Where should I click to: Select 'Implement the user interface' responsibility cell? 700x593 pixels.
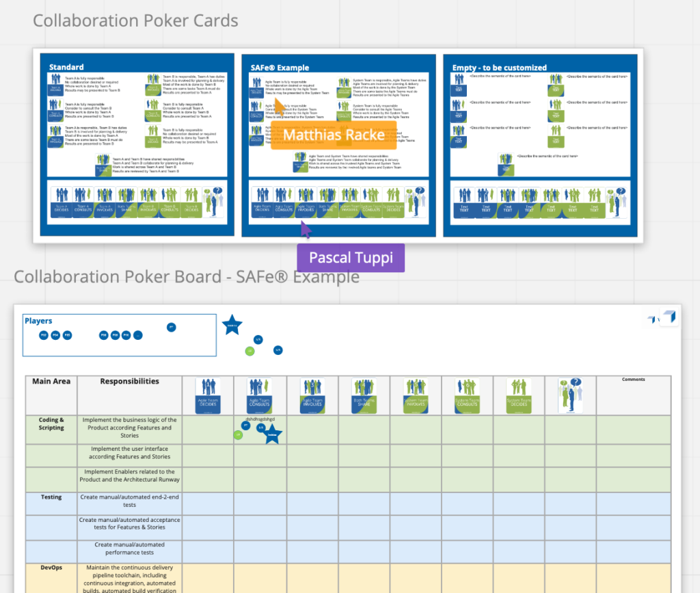tap(129, 456)
